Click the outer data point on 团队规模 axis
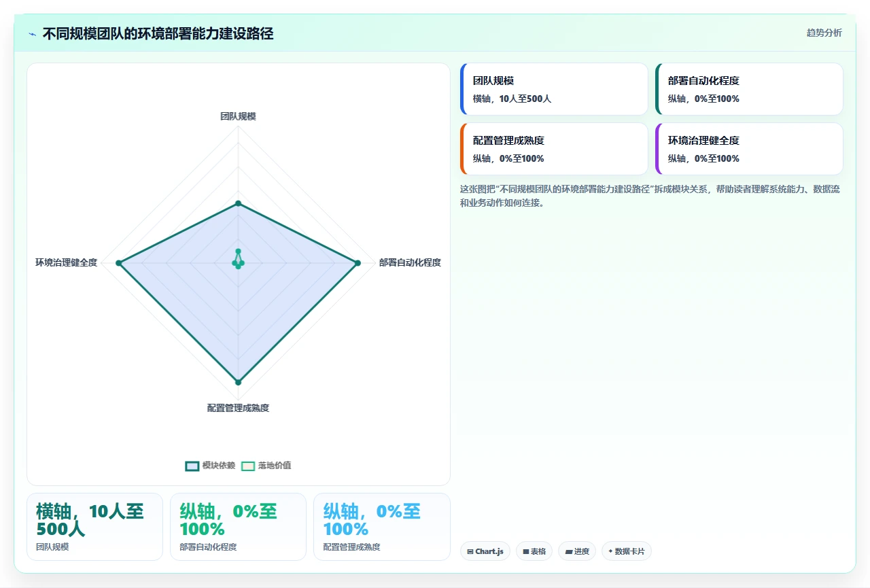The height and width of the screenshot is (588, 870). pyautogui.click(x=238, y=203)
